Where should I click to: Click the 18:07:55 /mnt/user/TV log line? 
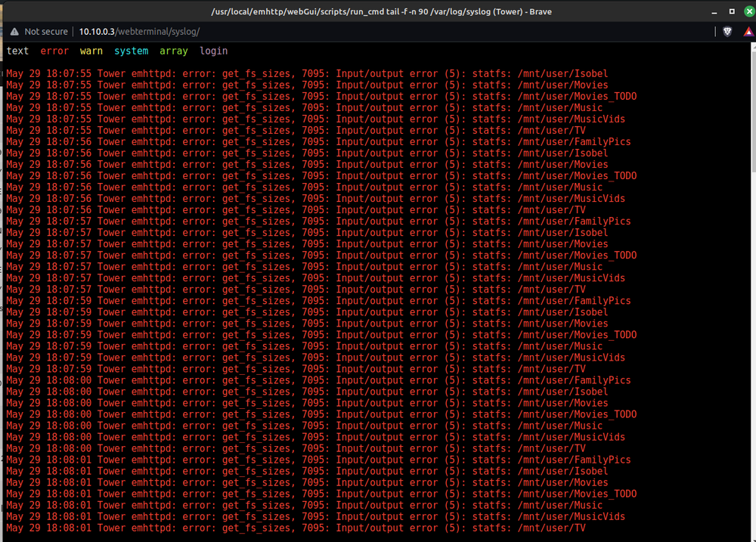[x=296, y=130]
